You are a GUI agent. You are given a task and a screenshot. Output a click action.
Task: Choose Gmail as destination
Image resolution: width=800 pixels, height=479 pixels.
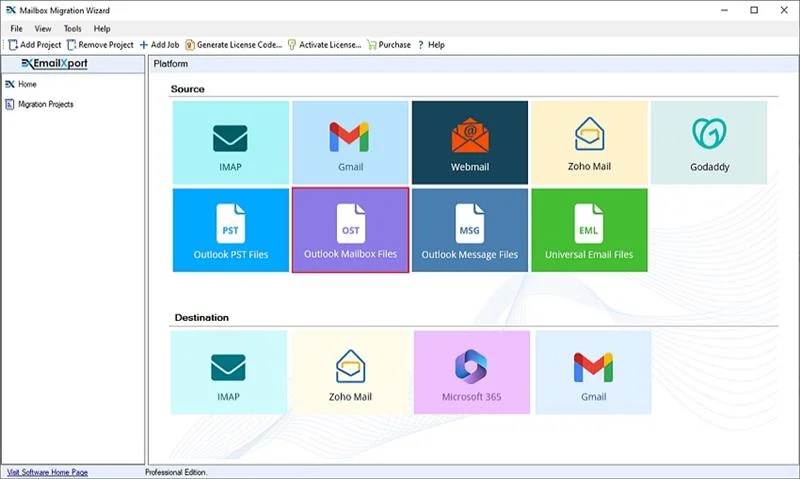pos(593,372)
